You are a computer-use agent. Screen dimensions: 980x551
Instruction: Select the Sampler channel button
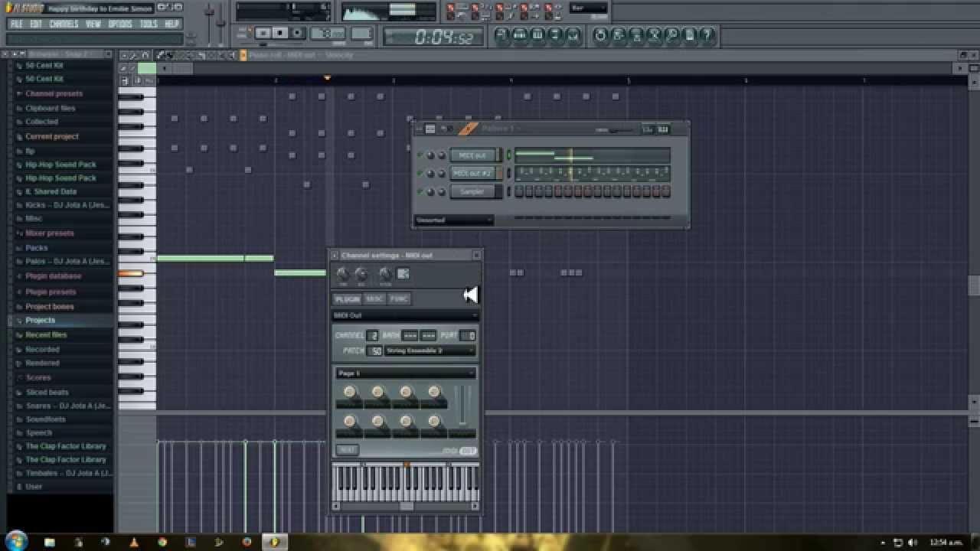click(473, 191)
